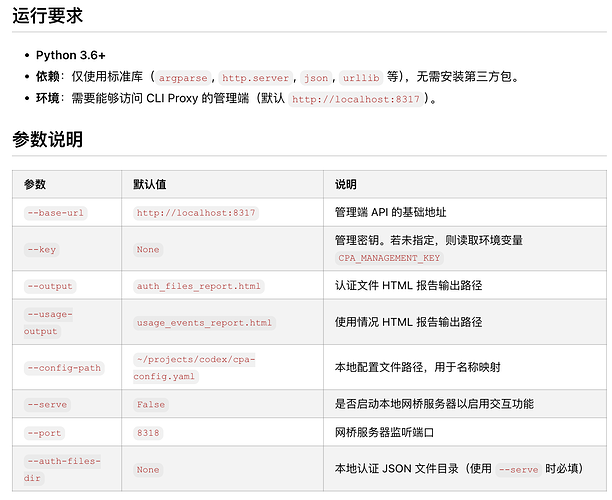Screen dimensions: 612x500
Task: Select inline --serve in auth-files-dir description
Action: [518, 470]
